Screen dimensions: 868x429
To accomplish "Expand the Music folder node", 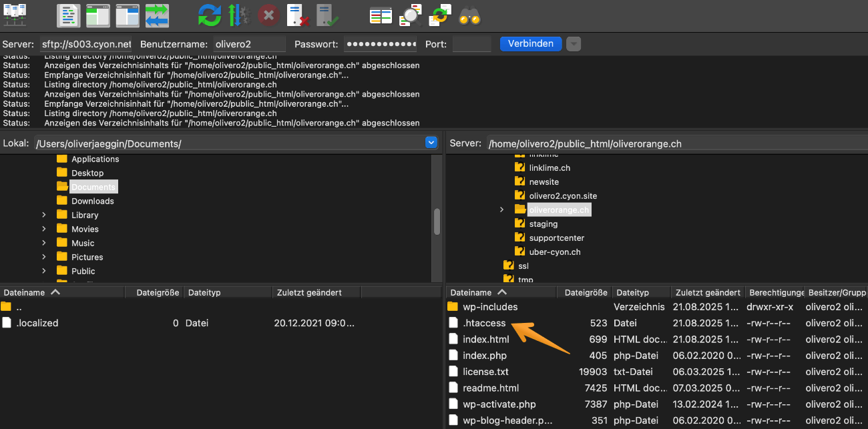I will point(44,243).
